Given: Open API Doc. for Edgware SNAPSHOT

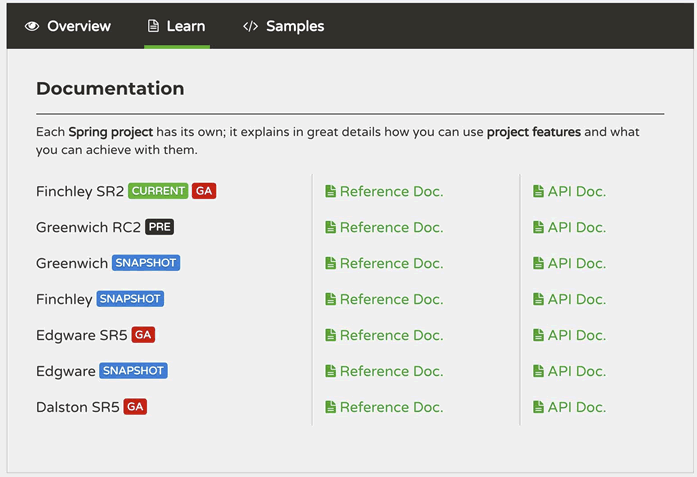Looking at the screenshot, I should [x=577, y=371].
